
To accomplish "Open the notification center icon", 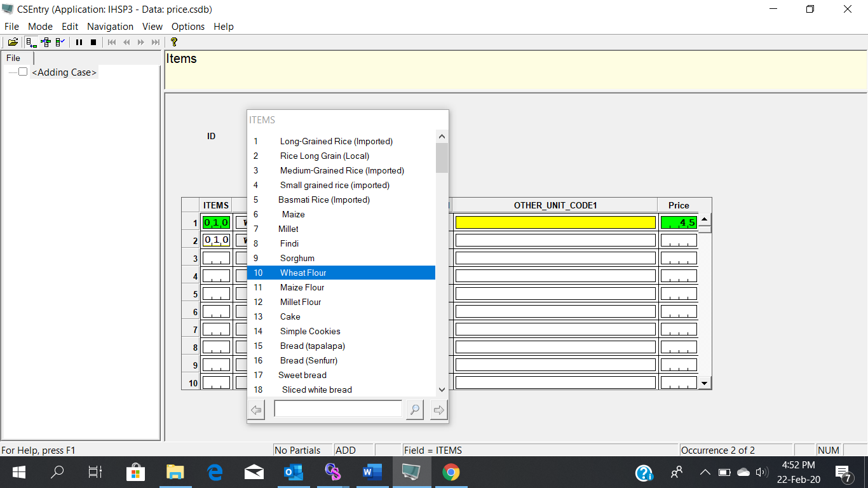I will pos(844,473).
